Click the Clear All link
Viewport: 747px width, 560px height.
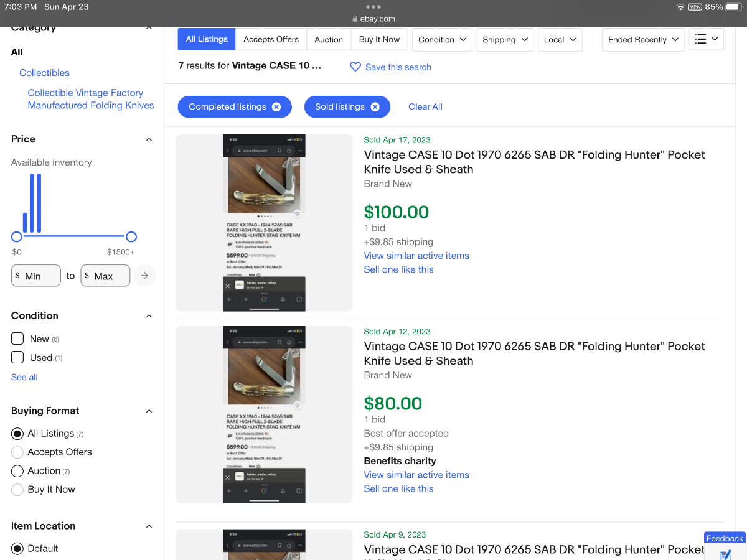pyautogui.click(x=425, y=107)
